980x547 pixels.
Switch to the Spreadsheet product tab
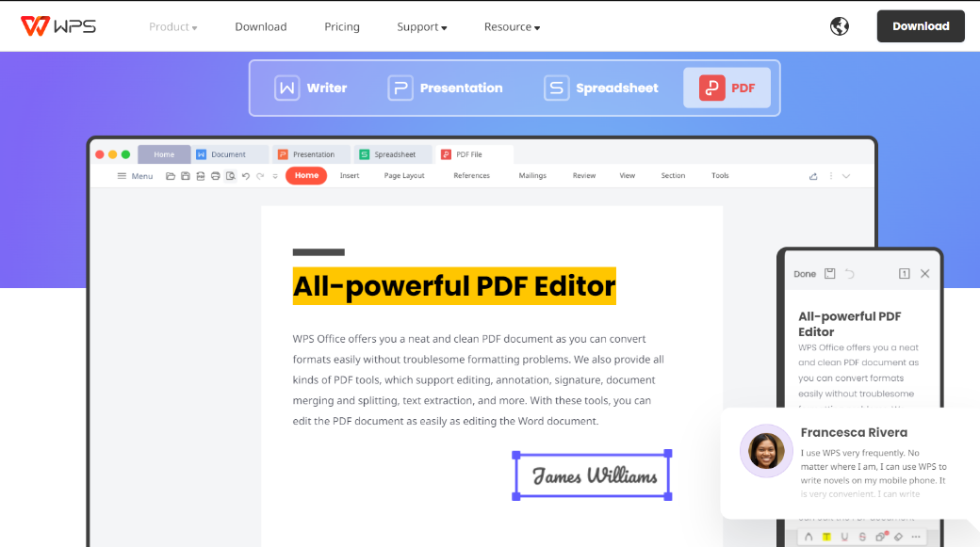pyautogui.click(x=600, y=88)
